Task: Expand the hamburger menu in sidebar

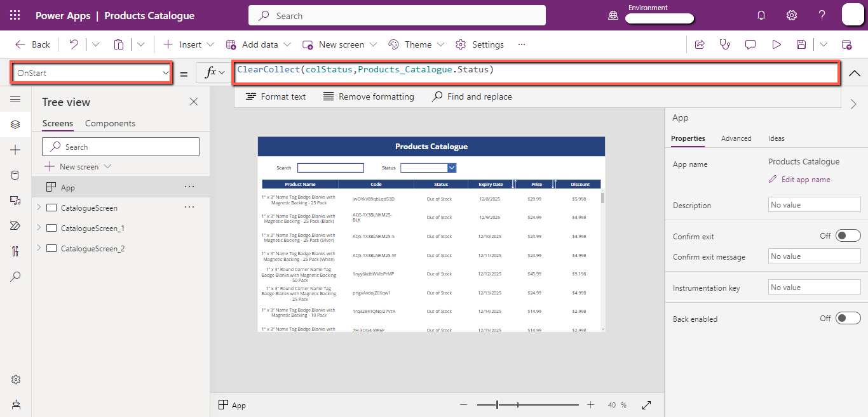Action: [15, 100]
